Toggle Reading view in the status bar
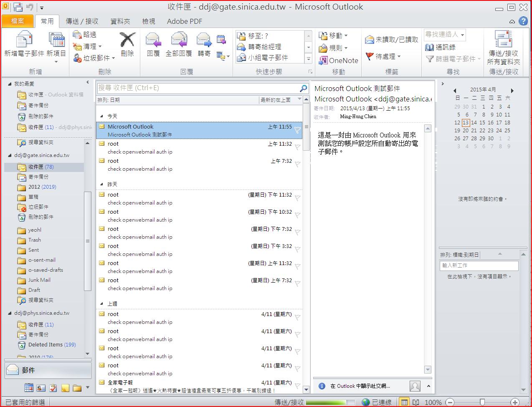 click(x=415, y=402)
